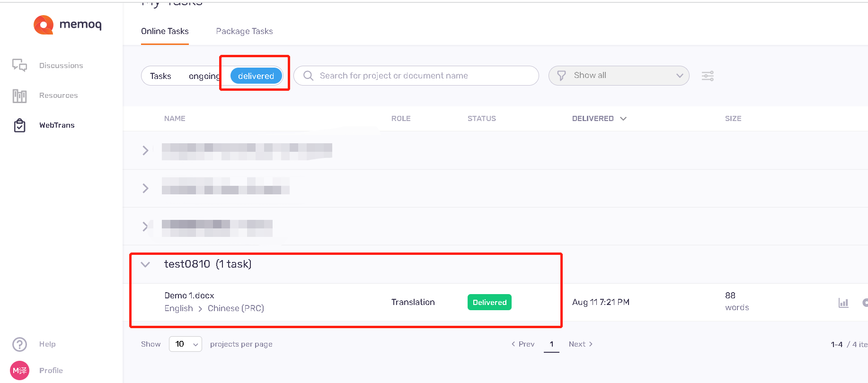Expand the first blurred project row
The height and width of the screenshot is (383, 868).
tap(145, 150)
